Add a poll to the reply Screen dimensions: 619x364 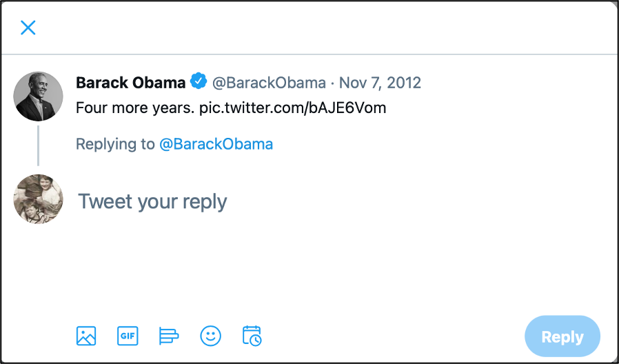tap(169, 336)
